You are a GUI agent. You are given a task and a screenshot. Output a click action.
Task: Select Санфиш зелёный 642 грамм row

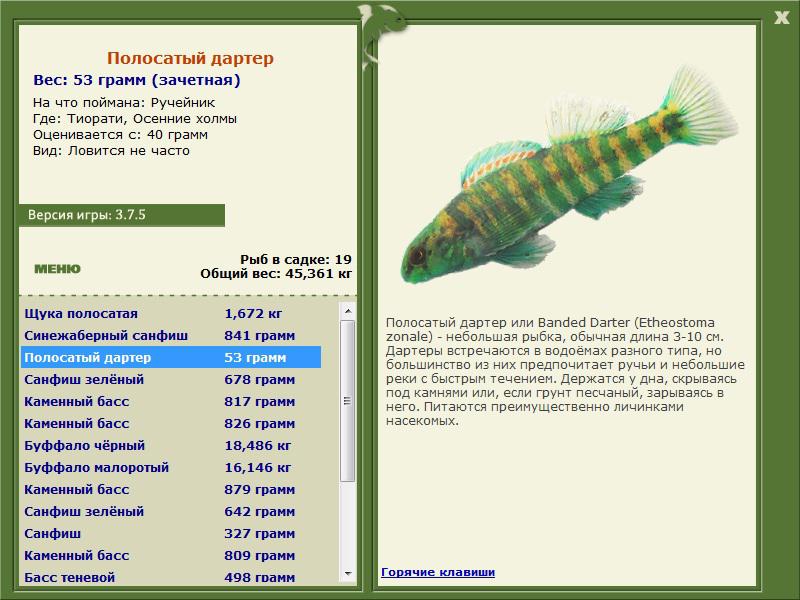[171, 511]
